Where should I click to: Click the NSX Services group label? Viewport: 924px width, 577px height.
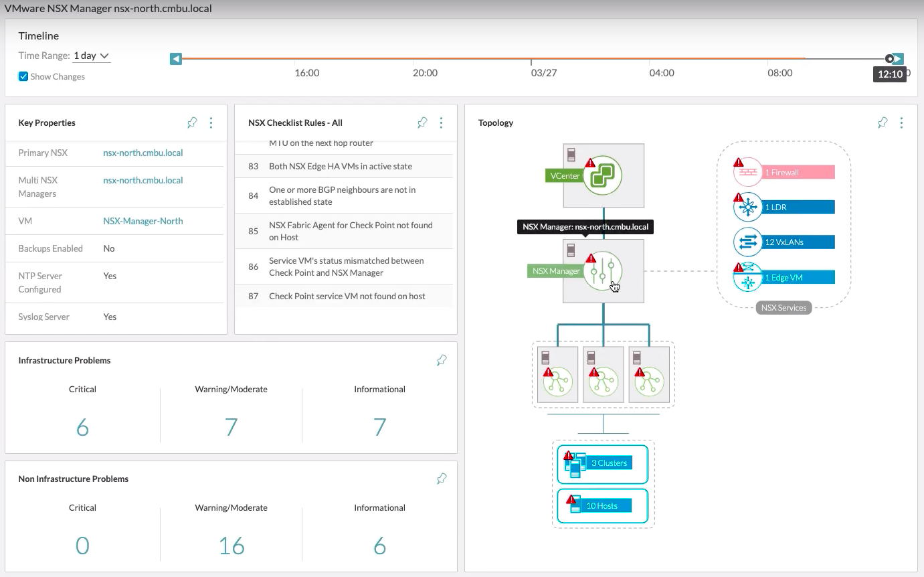783,308
